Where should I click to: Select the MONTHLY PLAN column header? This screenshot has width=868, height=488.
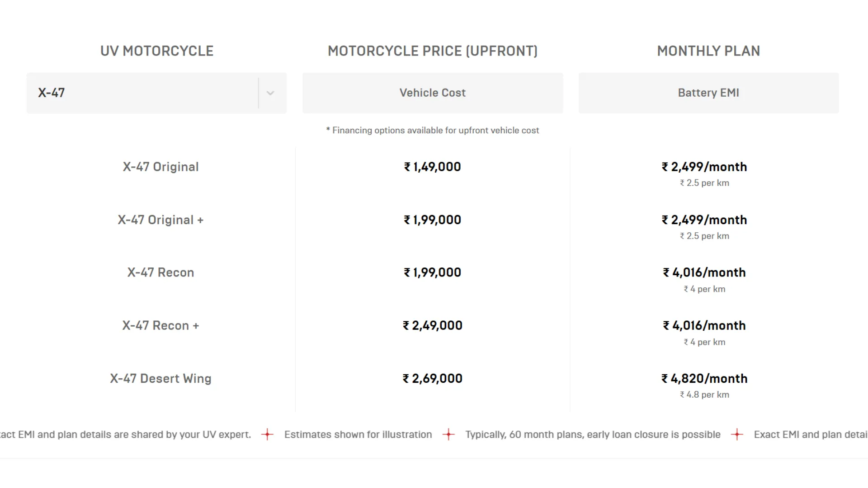(x=708, y=51)
